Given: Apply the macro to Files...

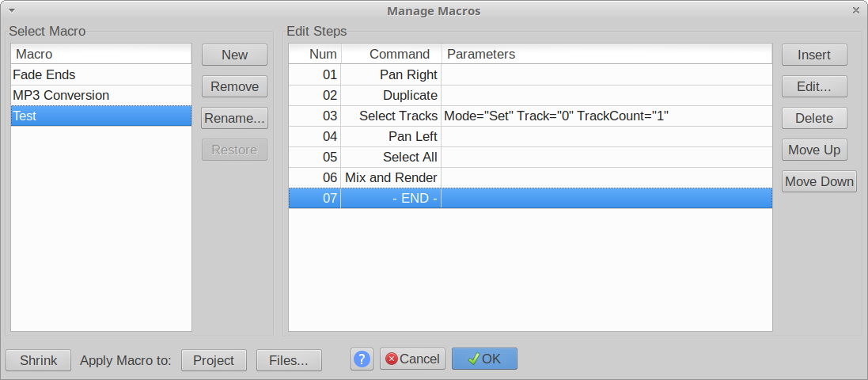Looking at the screenshot, I should [x=289, y=360].
